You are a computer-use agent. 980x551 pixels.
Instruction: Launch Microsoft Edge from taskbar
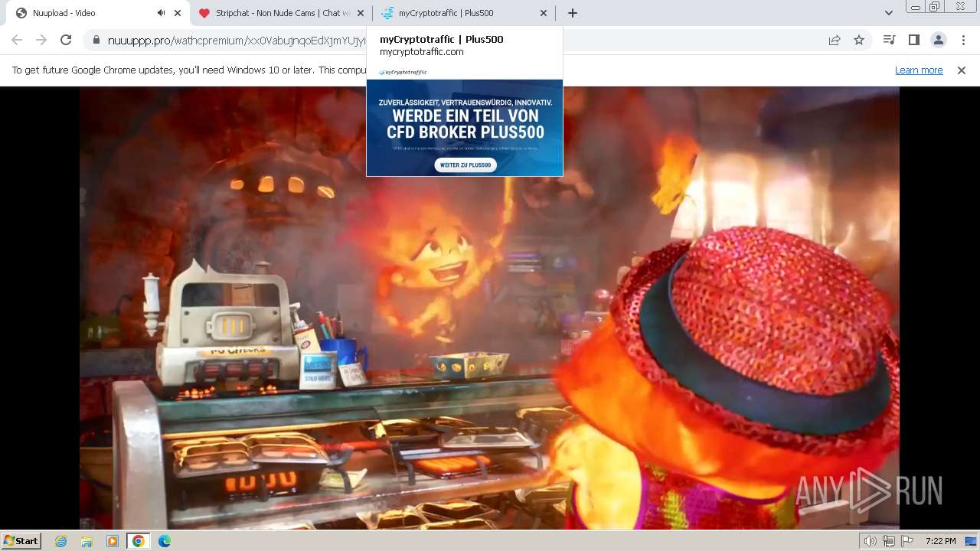[164, 541]
